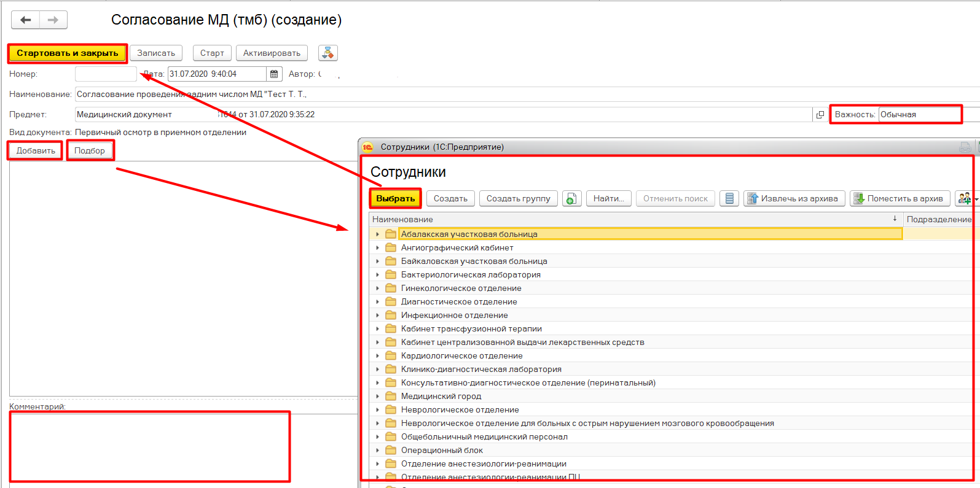The image size is (980, 488).
Task: Expand Байкаловская участковая больница folder
Action: [377, 261]
